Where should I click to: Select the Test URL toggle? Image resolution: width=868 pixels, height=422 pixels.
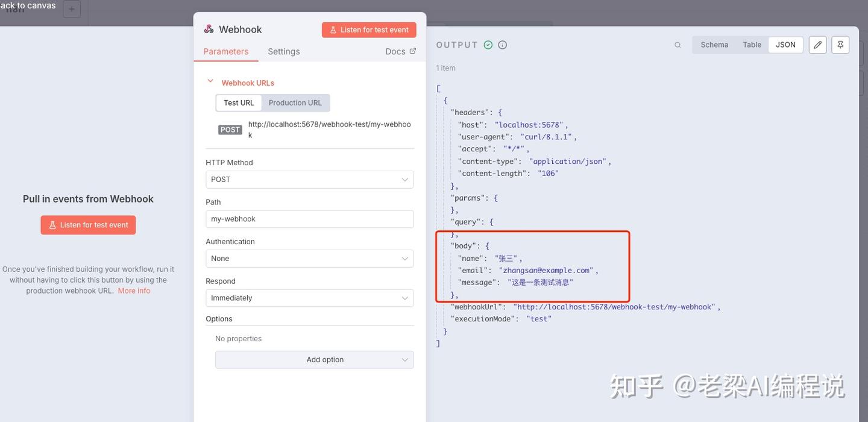pyautogui.click(x=239, y=102)
